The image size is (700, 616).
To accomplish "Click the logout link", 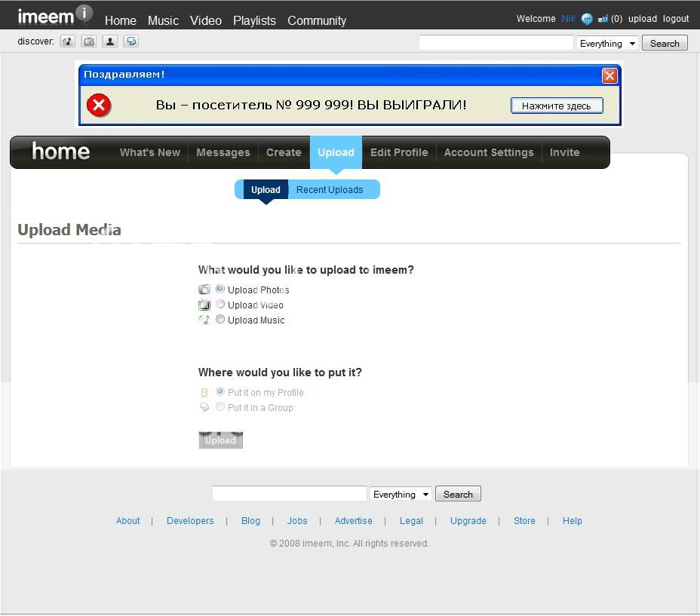I will (676, 19).
